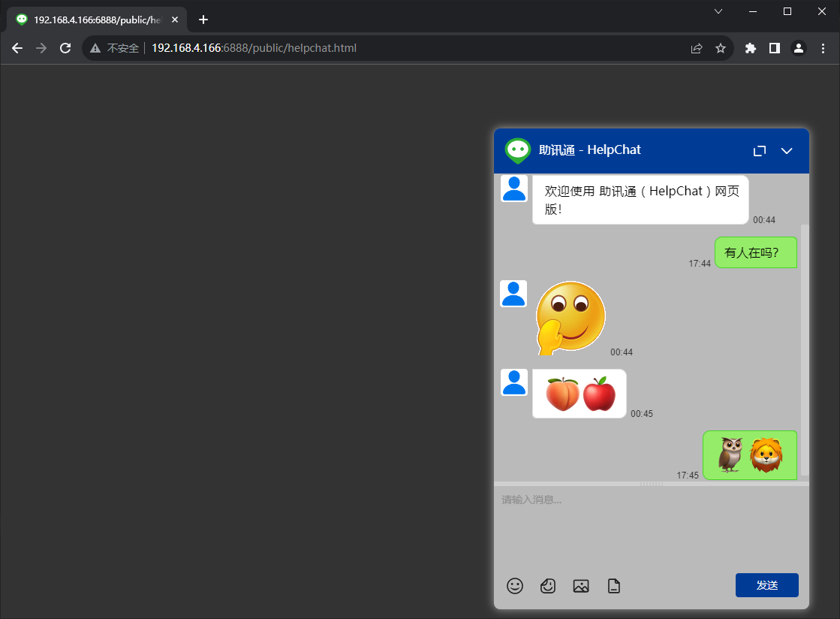Click the peach emoji in the message
Viewport: 840px width, 619px height.
tap(562, 394)
